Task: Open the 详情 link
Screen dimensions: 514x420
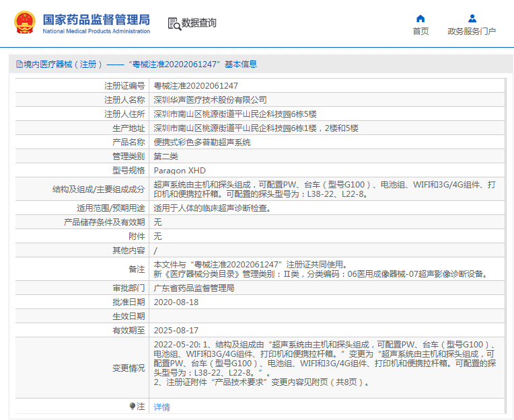Action: click(x=162, y=407)
